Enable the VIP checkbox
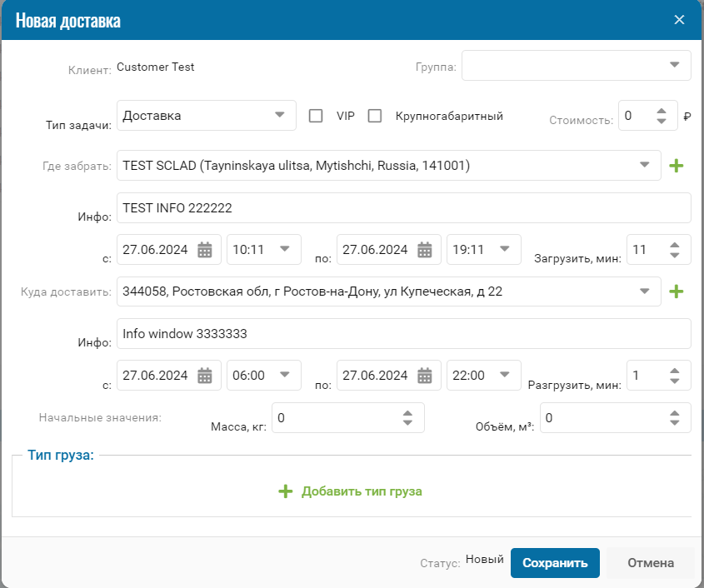Screen dimensions: 704x588 pyautogui.click(x=316, y=116)
